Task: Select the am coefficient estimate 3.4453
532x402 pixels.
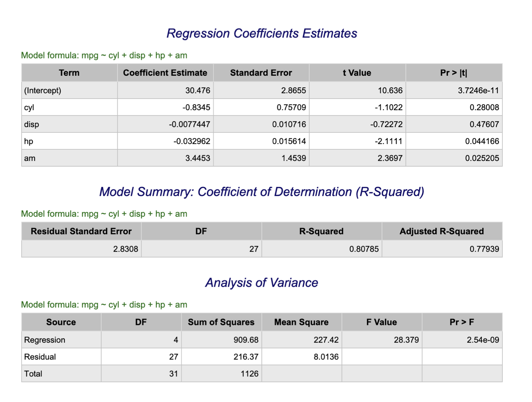Action: tap(198, 158)
